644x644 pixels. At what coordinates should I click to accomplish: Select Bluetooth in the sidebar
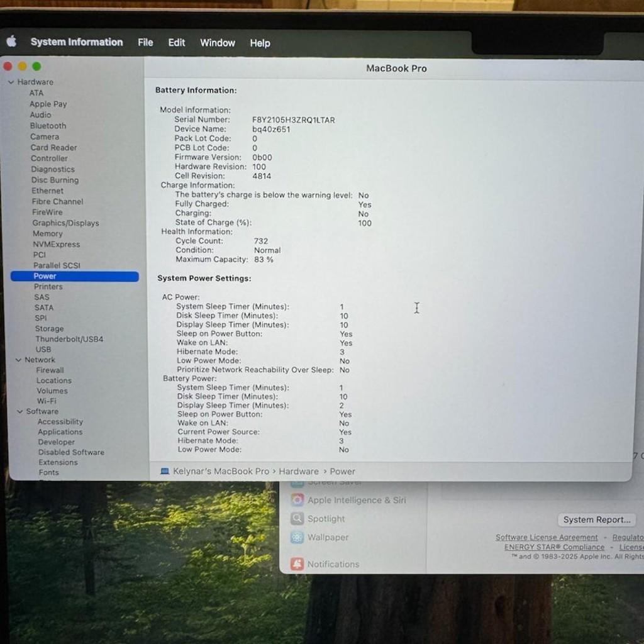[48, 126]
